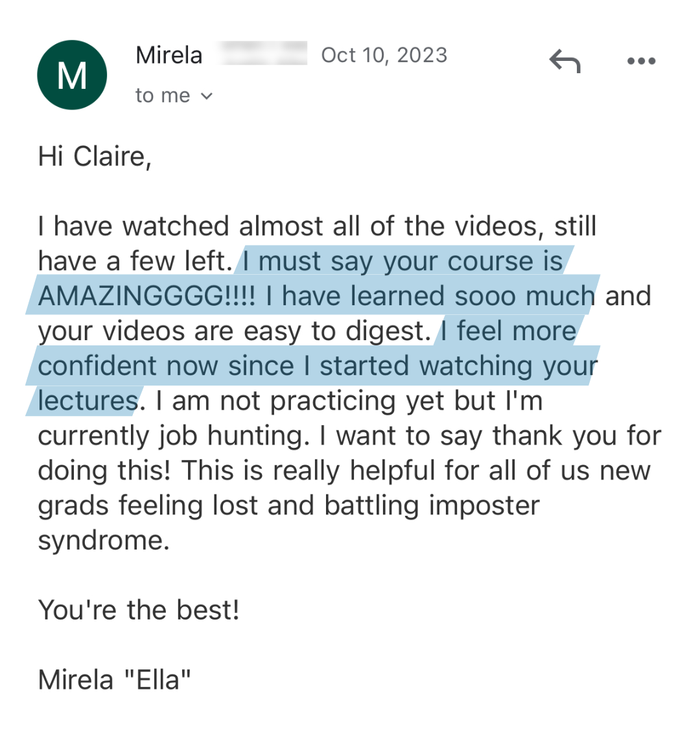700x751 pixels.
Task: Click the sender avatar to view contact details
Action: click(x=72, y=75)
